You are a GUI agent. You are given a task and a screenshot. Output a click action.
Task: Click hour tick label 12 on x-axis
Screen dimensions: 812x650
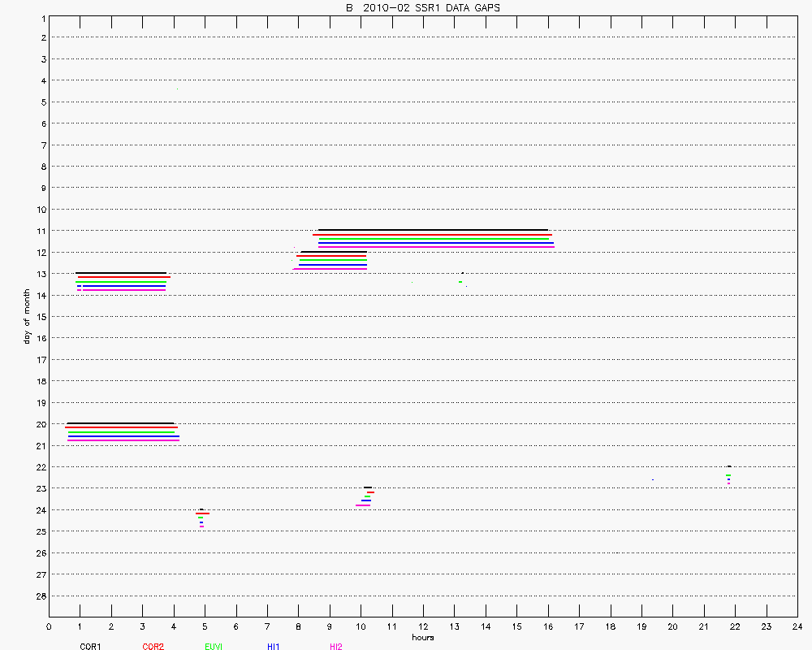tap(423, 626)
